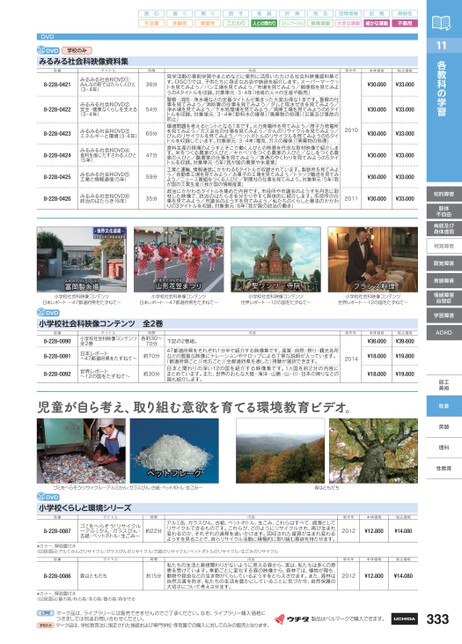Image resolution: width=462 pixels, height=644 pixels.
Task: Open the 理科 side tab
Action: [x=444, y=448]
